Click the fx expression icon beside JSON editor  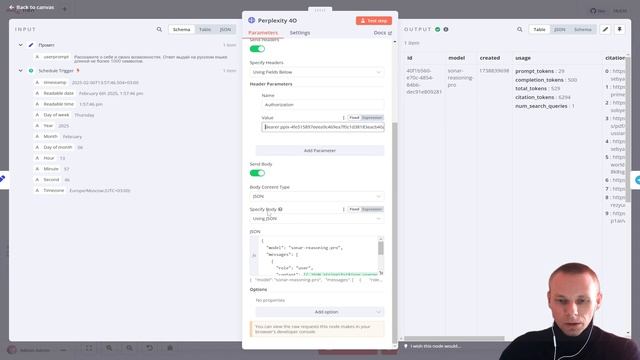[254, 256]
